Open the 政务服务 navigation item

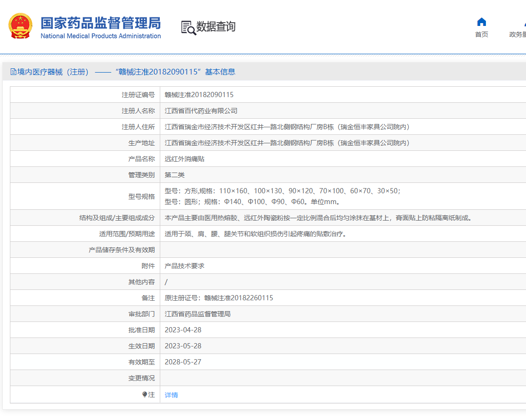pos(518,34)
